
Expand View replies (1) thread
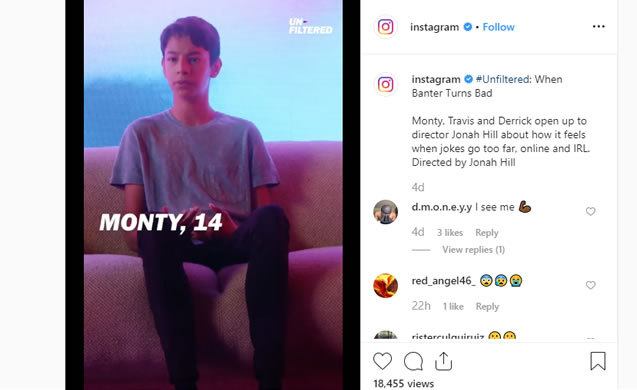pos(473,249)
